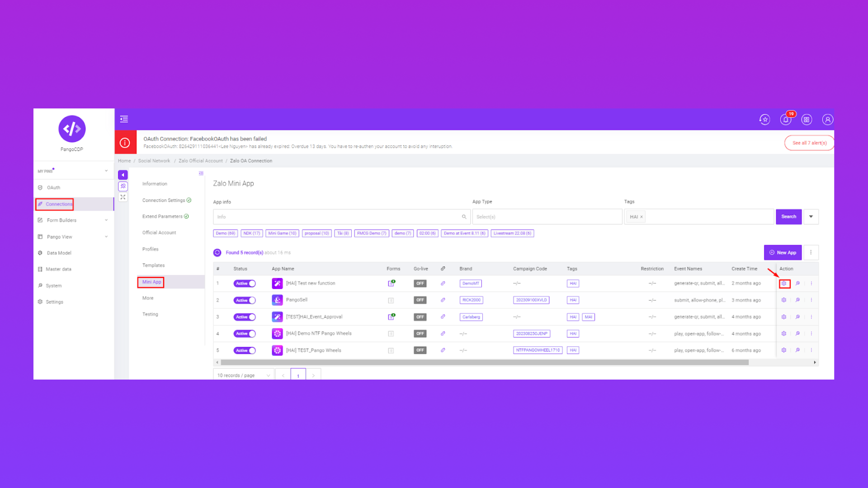The image size is (868, 488).
Task: Click the apps grid icon in header
Action: [807, 120]
